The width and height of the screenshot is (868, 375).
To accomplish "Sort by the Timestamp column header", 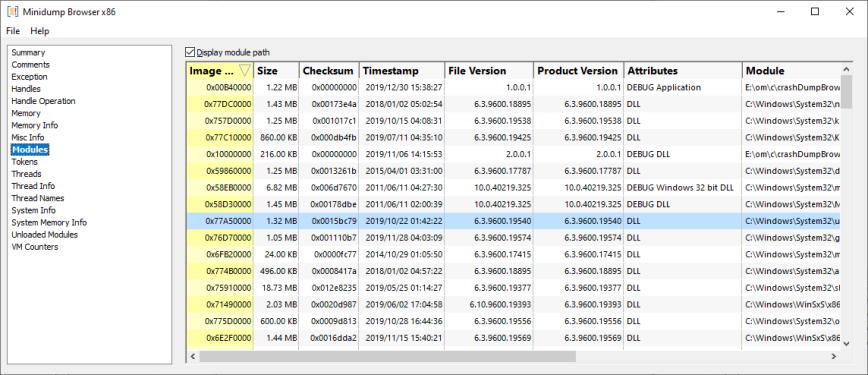I will coord(402,71).
